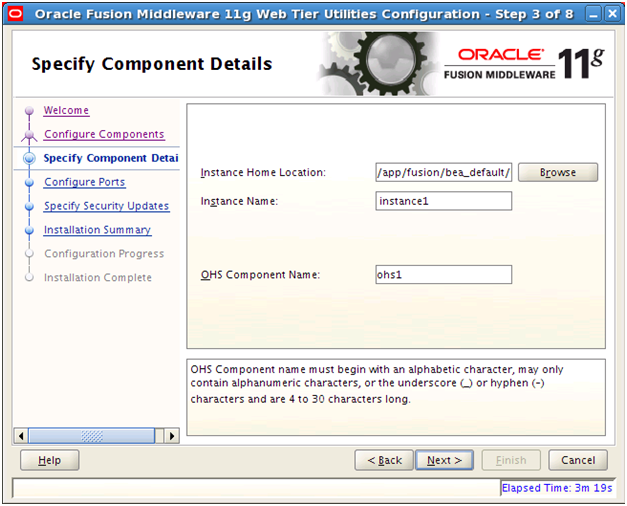This screenshot has width=627, height=506.
Task: Click the Instance Home Location field
Action: (x=443, y=172)
